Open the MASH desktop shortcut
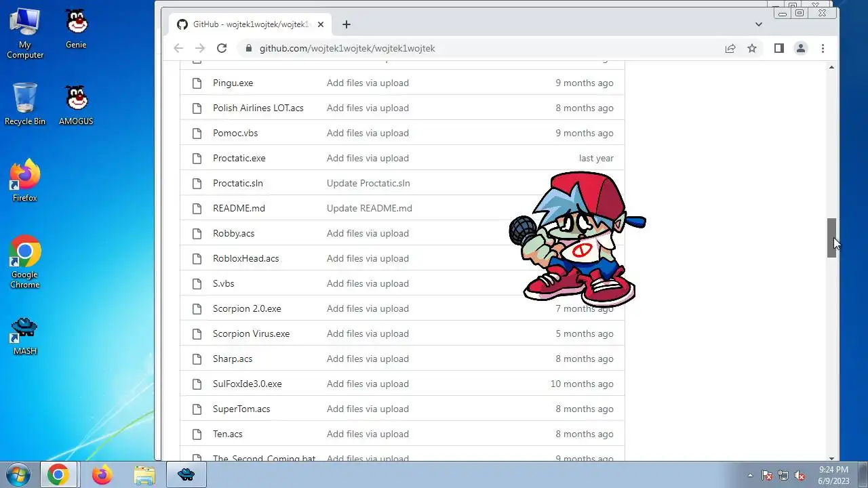 pos(25,336)
